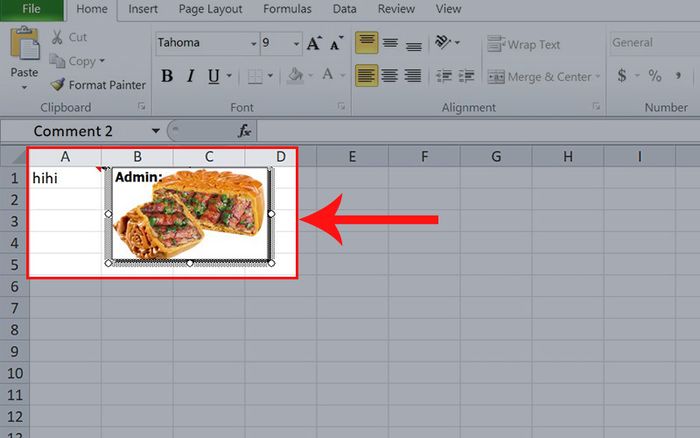Expand Clipboard dialog launcher
700x438 pixels.
point(142,106)
